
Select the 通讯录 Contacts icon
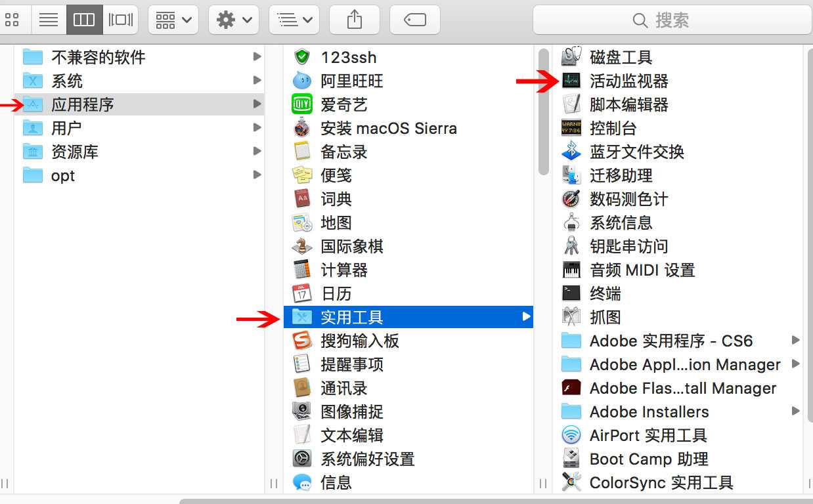pyautogui.click(x=302, y=388)
